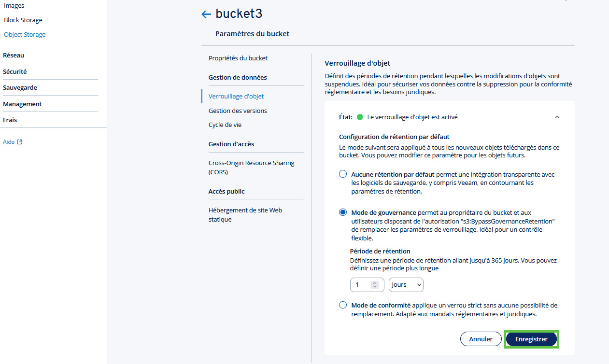Select Aucune rétention par défaut option

[343, 174]
